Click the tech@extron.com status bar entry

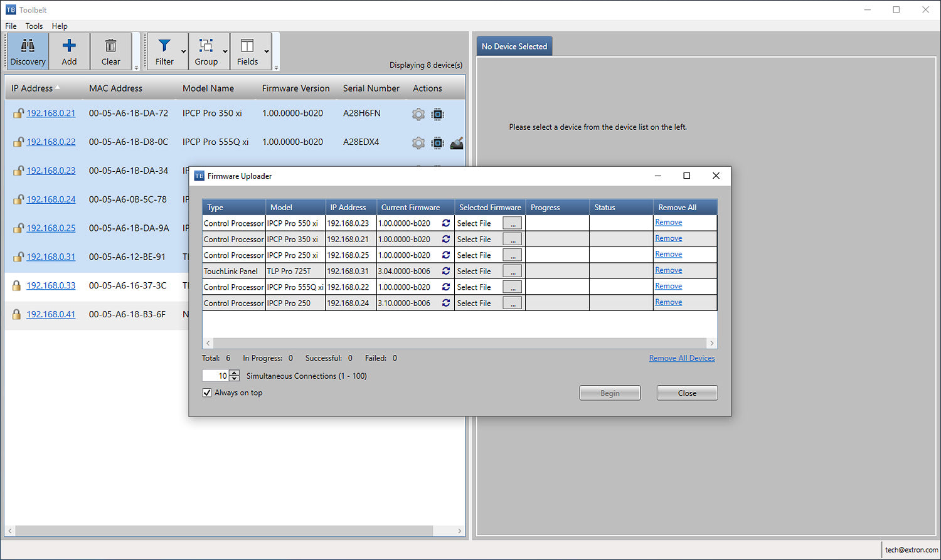(912, 550)
